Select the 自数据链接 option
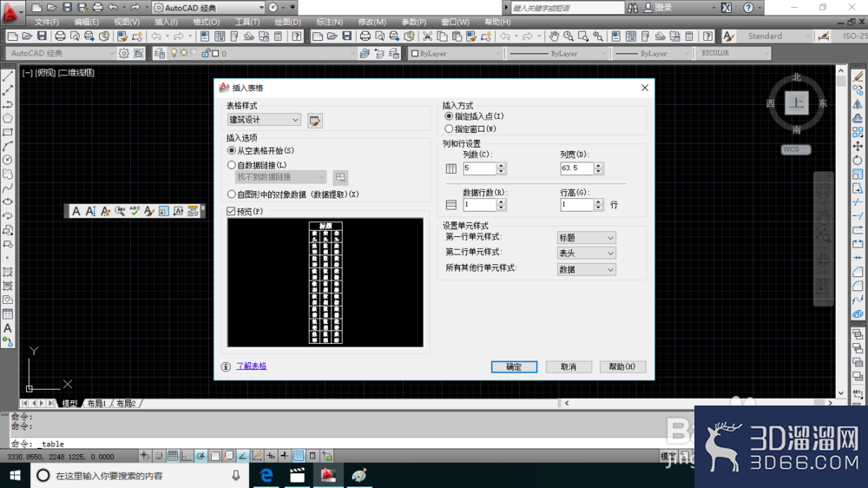Viewport: 868px width, 488px height. coord(232,165)
